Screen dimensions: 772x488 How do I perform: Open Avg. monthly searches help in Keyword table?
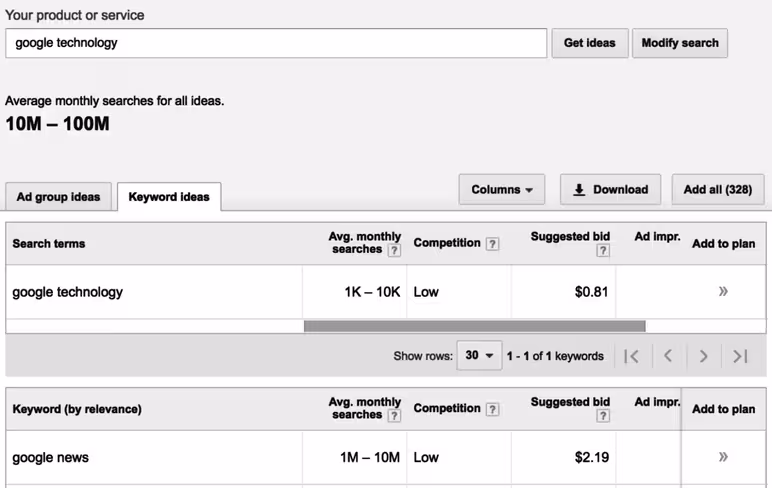(x=394, y=416)
